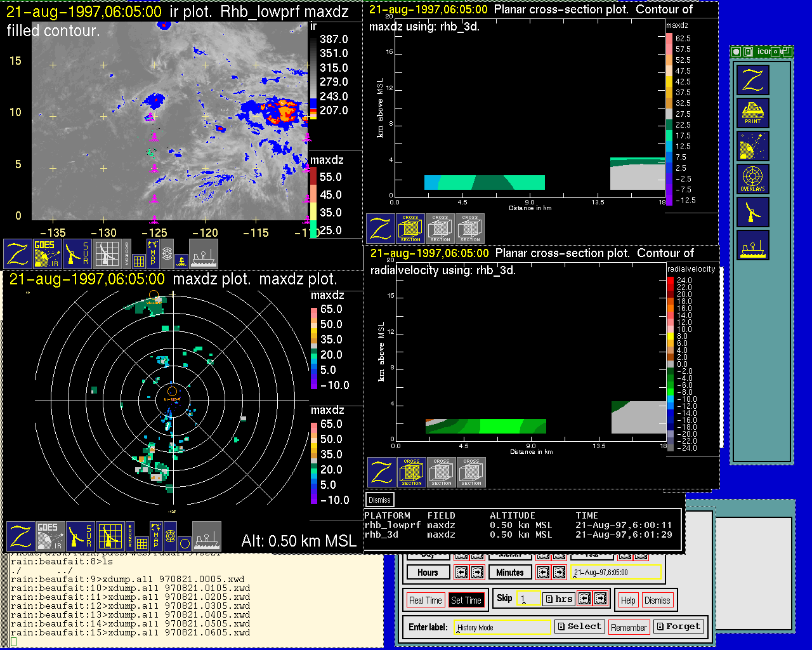
Task: Dismiss the platform field overlay info box
Action: pyautogui.click(x=379, y=500)
